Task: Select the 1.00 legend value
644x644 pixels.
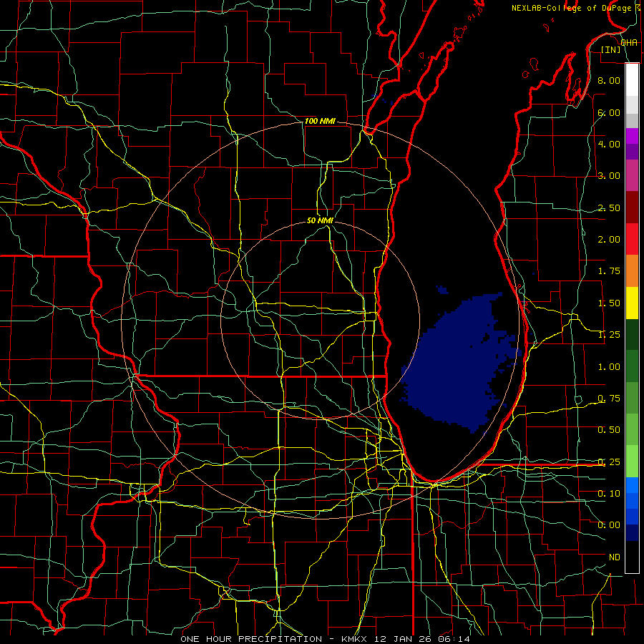Action: tap(609, 367)
